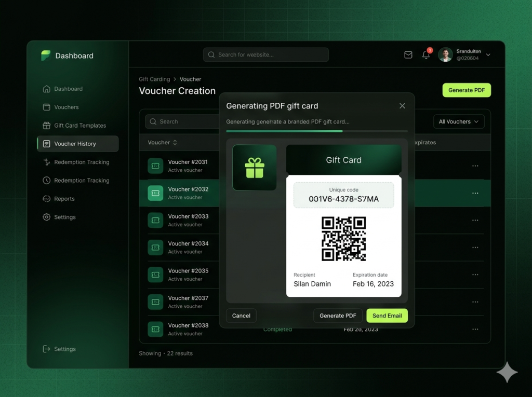Open the mail inbox icon

pyautogui.click(x=408, y=54)
